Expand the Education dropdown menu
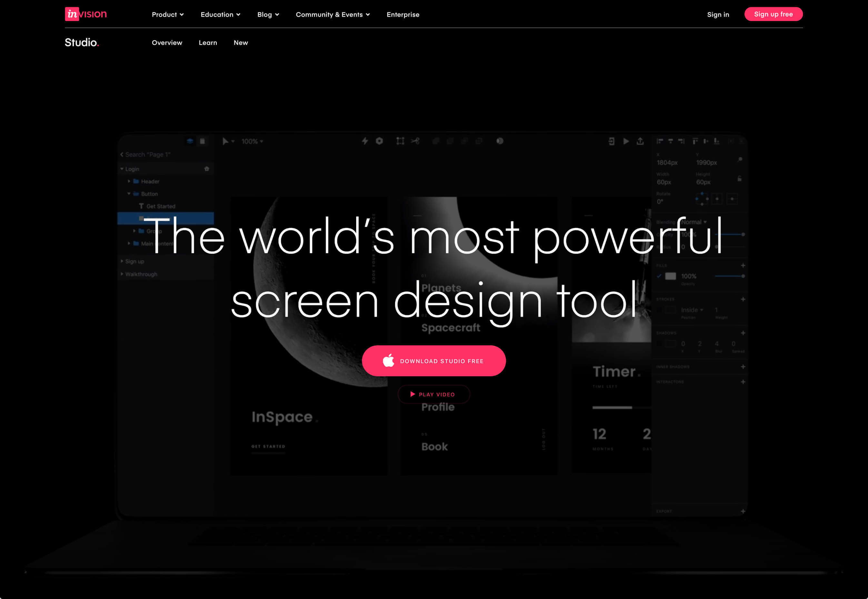Viewport: 868px width, 599px height. 220,15
